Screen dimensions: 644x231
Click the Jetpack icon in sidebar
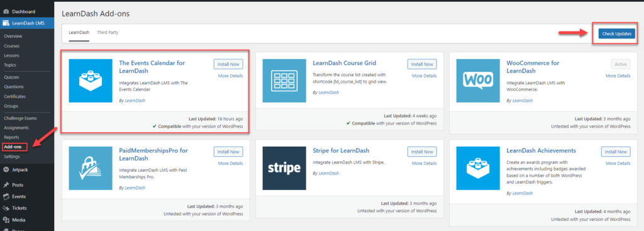click(6, 169)
